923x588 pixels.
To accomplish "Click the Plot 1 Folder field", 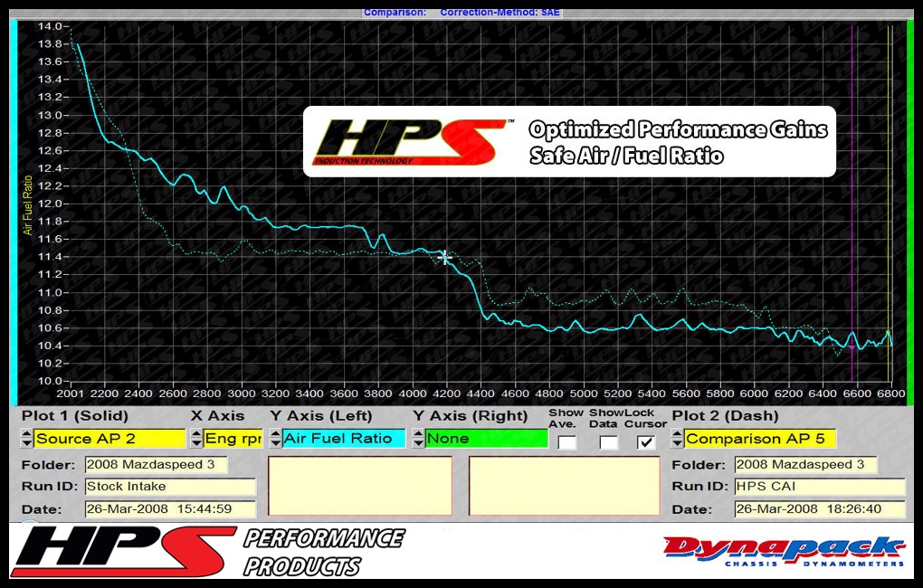I will pos(157,465).
